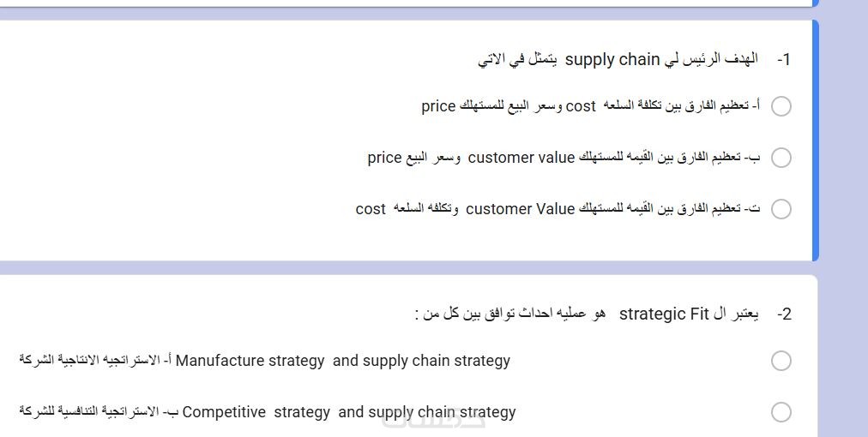Viewport: 868px width, 437px height.
Task: Click the question number 1 marker
Action: pyautogui.click(x=783, y=60)
